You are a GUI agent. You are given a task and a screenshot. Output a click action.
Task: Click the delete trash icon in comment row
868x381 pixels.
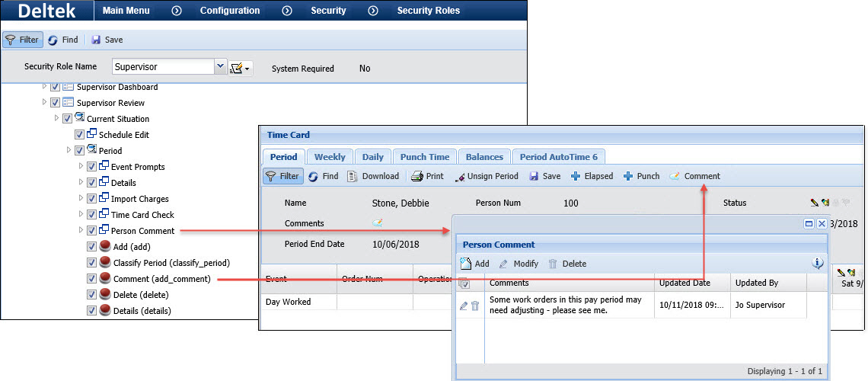tap(475, 306)
